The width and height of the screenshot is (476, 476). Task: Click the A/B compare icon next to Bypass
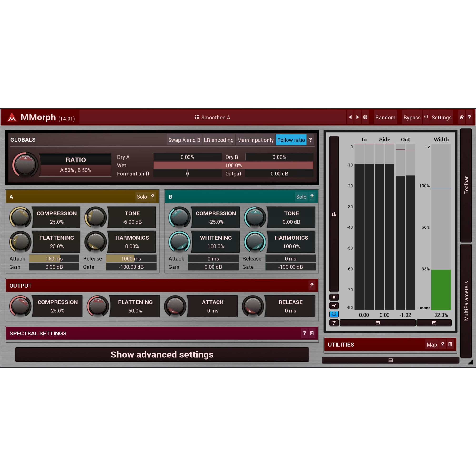coord(426,117)
